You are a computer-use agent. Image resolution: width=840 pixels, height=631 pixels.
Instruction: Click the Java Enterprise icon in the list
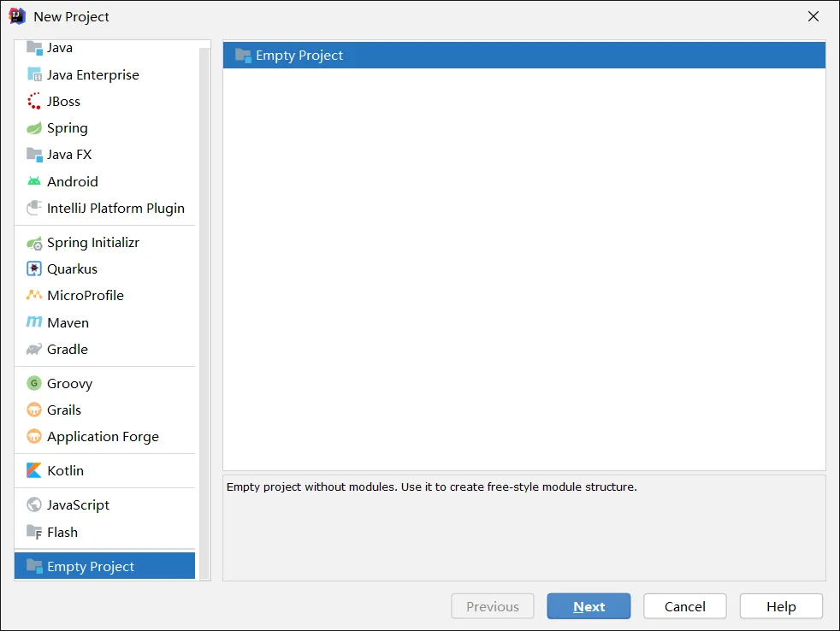click(x=34, y=74)
